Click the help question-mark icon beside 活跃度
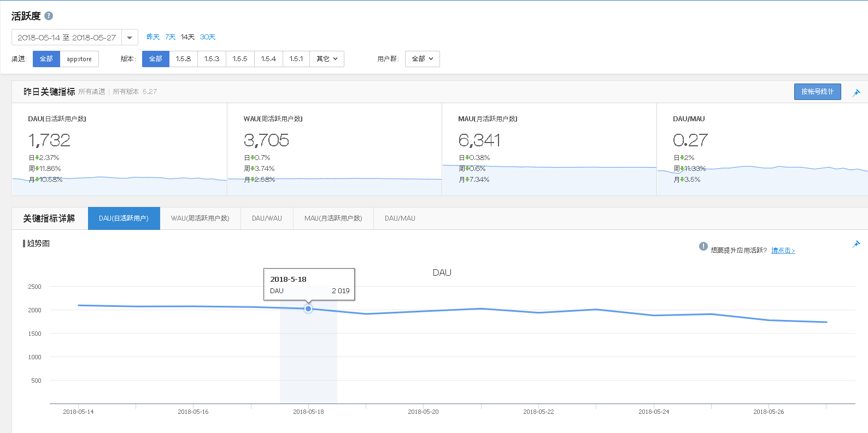 (49, 16)
